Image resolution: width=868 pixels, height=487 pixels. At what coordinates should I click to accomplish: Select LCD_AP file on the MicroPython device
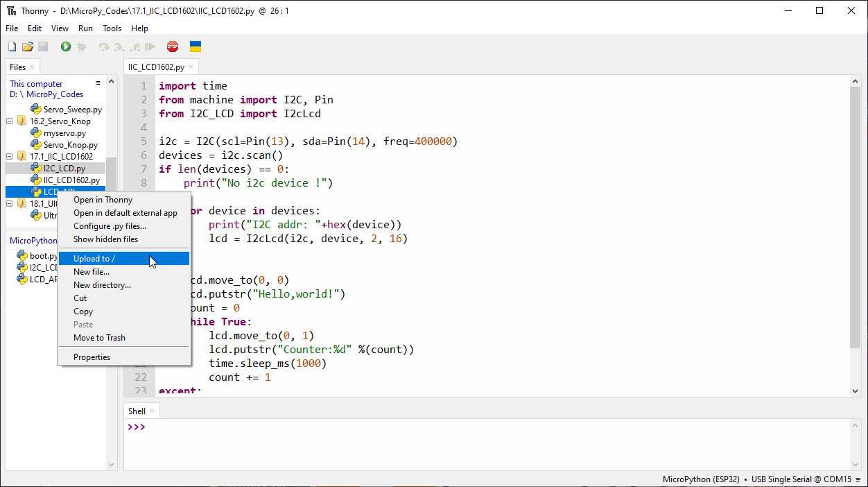[43, 280]
